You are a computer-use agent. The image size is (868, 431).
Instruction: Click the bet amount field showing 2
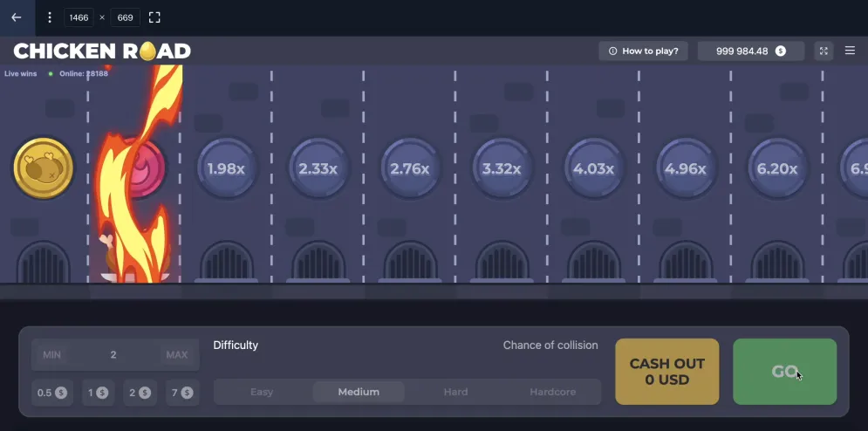113,354
